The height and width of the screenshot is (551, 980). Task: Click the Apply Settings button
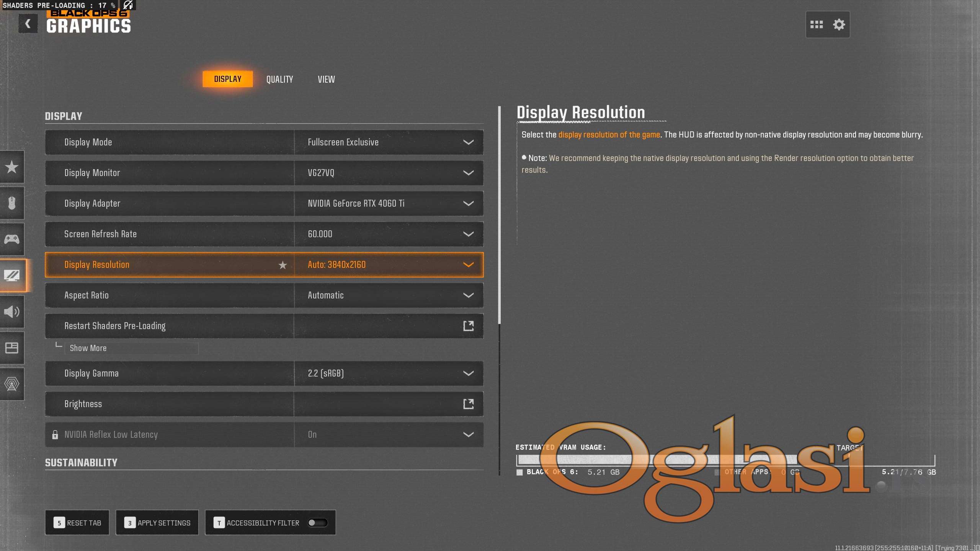157,523
